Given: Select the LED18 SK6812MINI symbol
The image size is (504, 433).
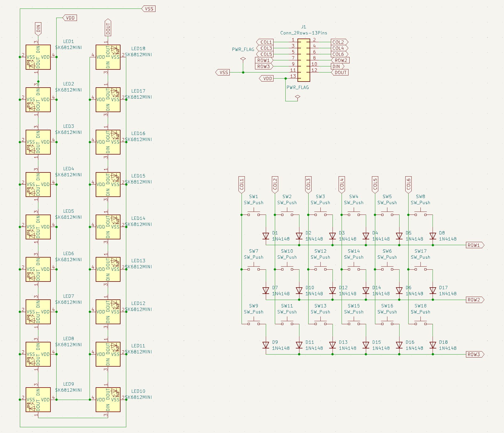Looking at the screenshot, I should pos(108,57).
